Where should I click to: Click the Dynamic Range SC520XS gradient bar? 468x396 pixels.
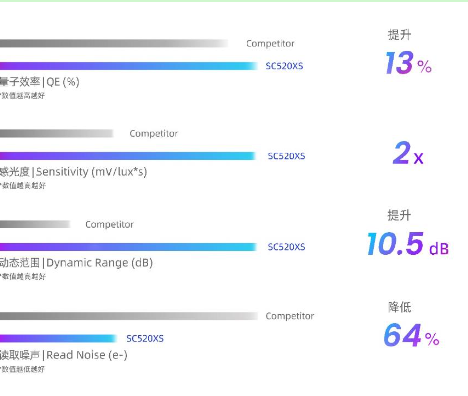(128, 247)
